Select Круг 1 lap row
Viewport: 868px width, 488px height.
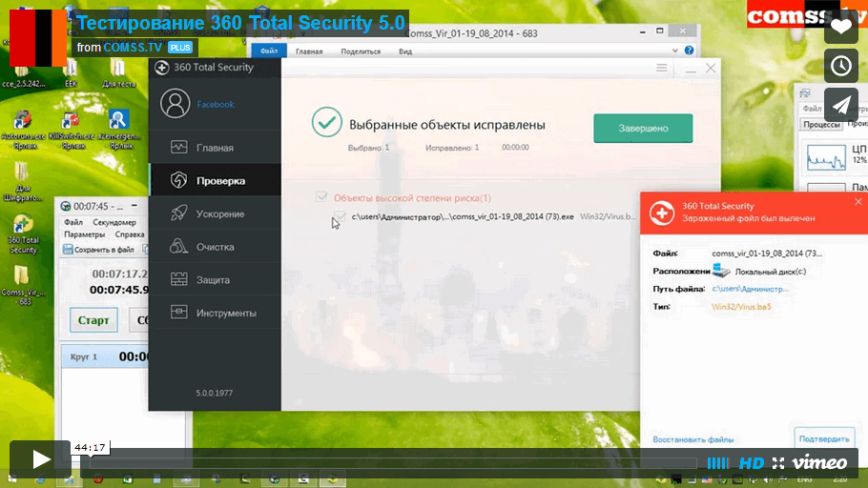click(105, 356)
